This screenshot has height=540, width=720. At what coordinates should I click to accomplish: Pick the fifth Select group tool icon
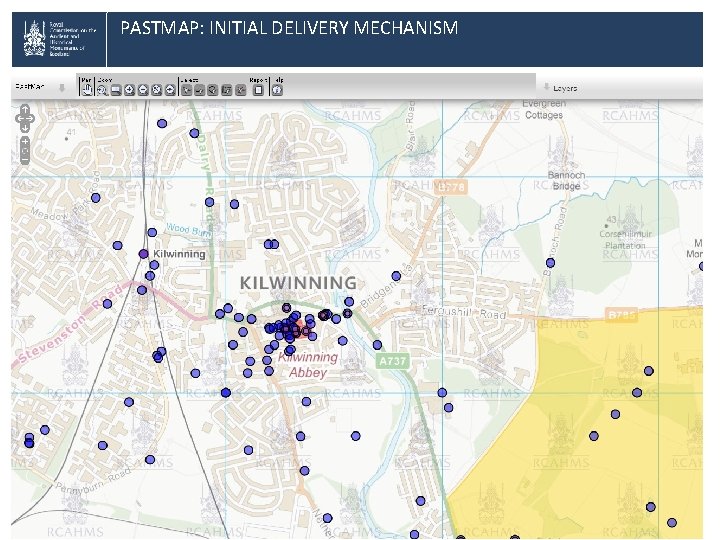click(241, 90)
